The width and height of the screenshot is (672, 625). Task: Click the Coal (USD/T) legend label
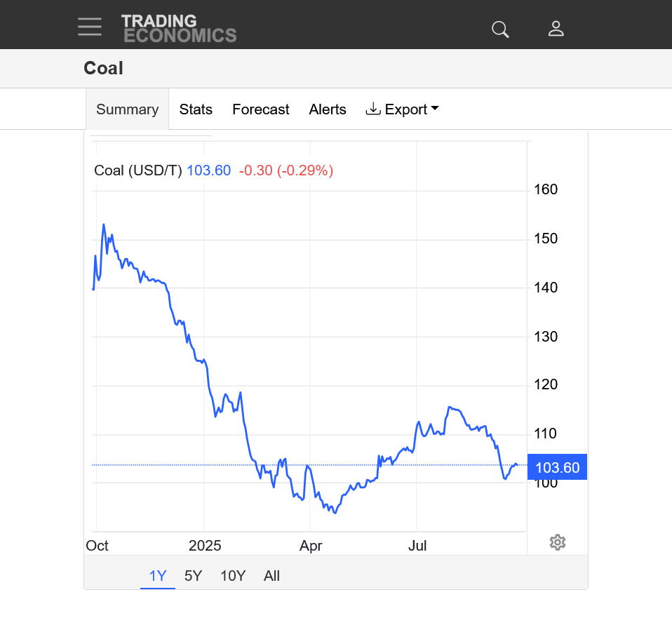click(138, 170)
